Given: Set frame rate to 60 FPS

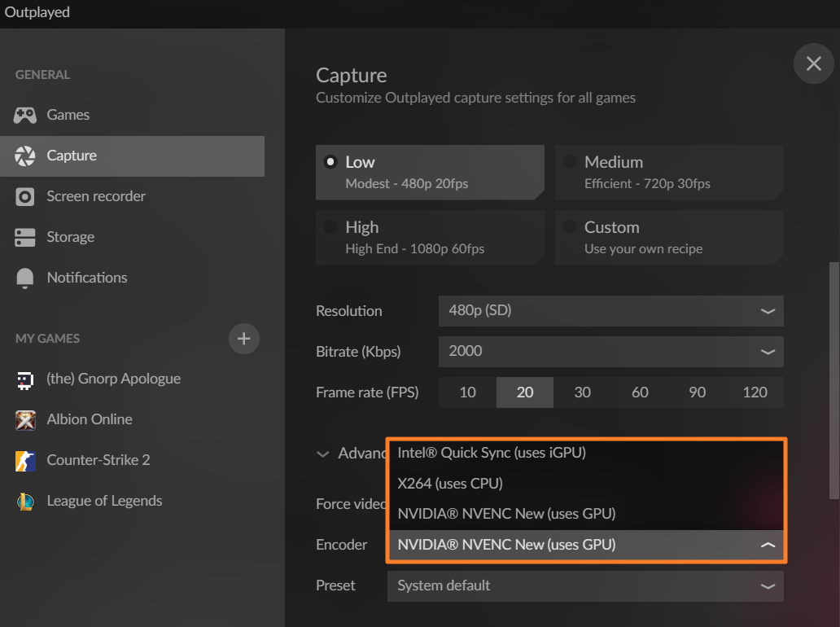Looking at the screenshot, I should 640,392.
